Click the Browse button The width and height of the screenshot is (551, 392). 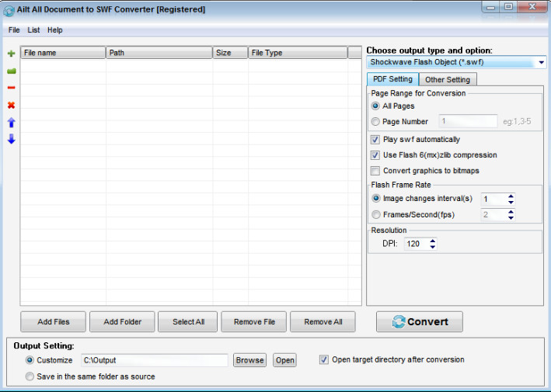tap(249, 360)
